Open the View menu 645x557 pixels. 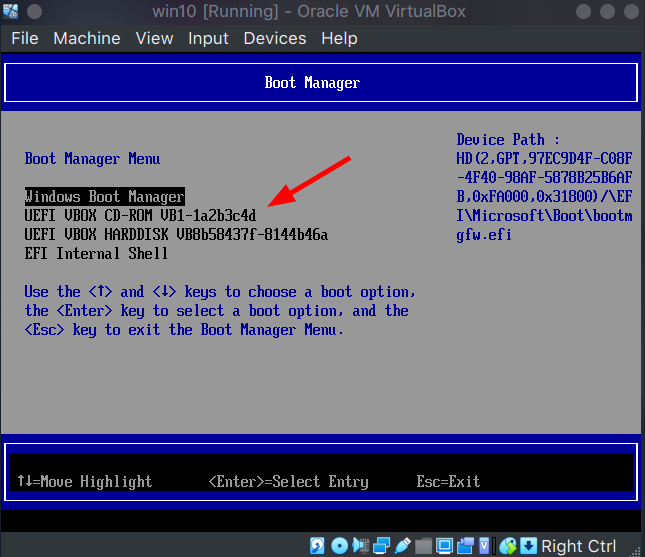tap(154, 38)
